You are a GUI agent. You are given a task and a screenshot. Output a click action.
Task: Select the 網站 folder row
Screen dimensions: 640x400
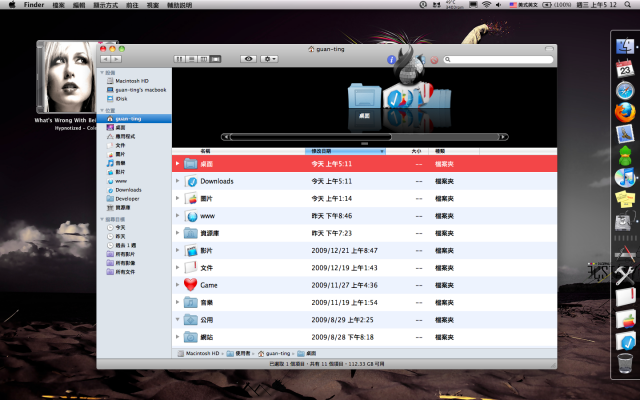click(x=364, y=337)
